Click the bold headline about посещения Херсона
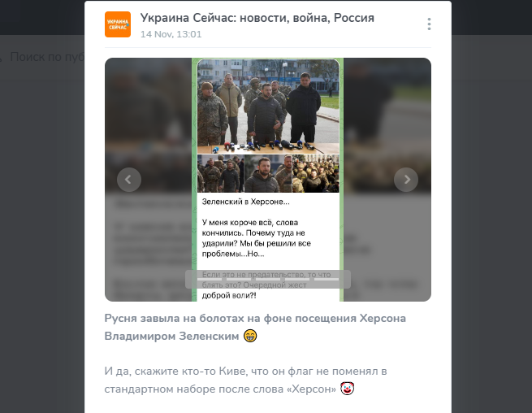Image resolution: width=532 pixels, height=413 pixels. 255,327
